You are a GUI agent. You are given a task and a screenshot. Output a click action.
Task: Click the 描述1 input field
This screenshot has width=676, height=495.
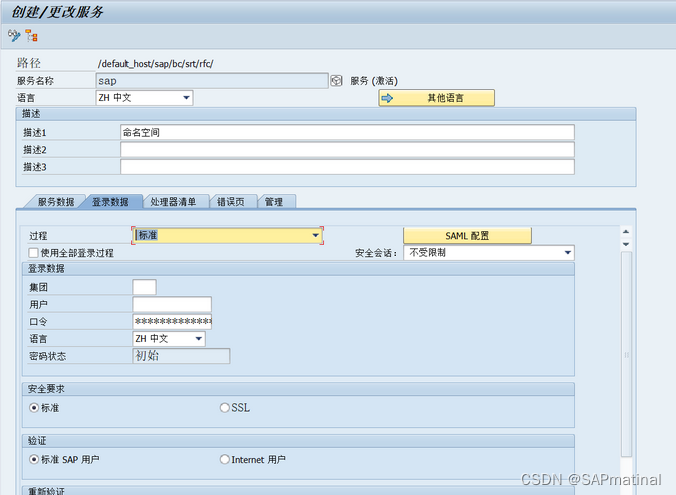[x=347, y=132]
